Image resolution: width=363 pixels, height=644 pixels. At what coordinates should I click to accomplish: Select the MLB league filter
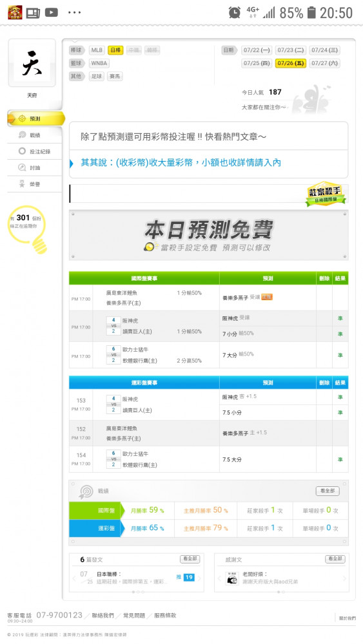pyautogui.click(x=97, y=50)
